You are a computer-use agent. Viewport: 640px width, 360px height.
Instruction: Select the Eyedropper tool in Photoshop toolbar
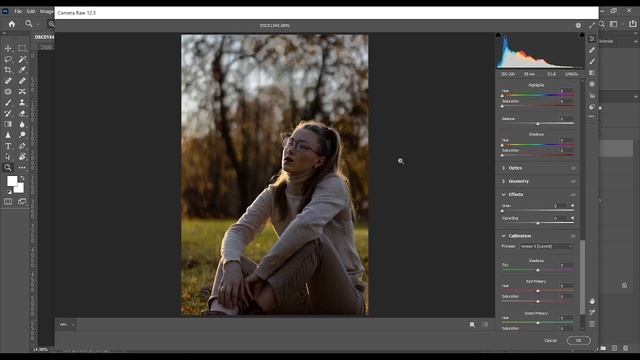pos(22,70)
